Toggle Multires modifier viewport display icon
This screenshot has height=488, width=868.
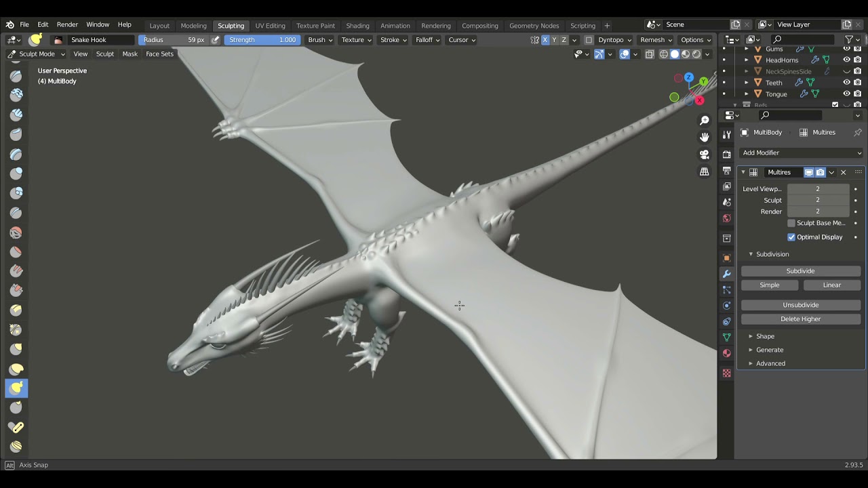[x=809, y=172]
